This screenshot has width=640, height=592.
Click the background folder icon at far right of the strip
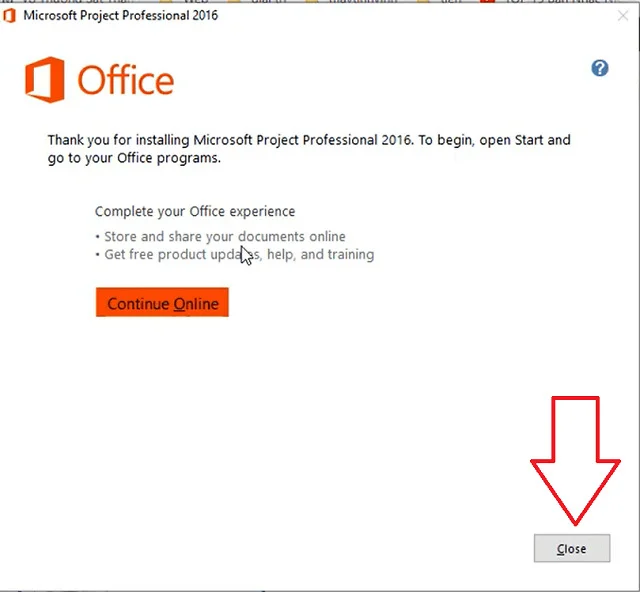[424, 1]
